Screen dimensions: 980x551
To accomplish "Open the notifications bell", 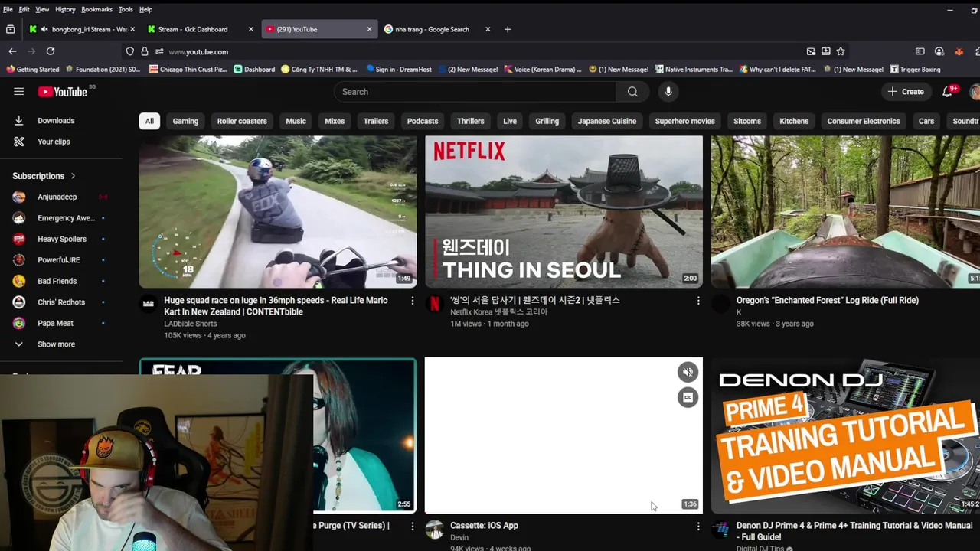I will pyautogui.click(x=947, y=92).
